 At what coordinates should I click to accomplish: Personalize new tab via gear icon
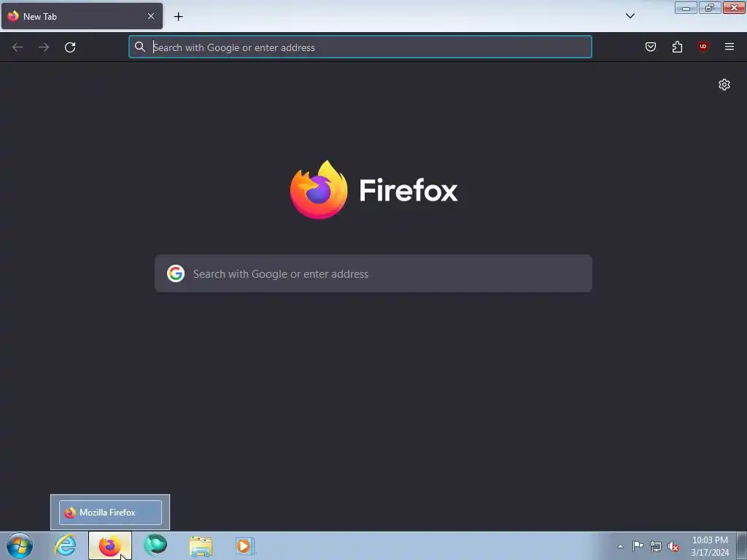724,85
